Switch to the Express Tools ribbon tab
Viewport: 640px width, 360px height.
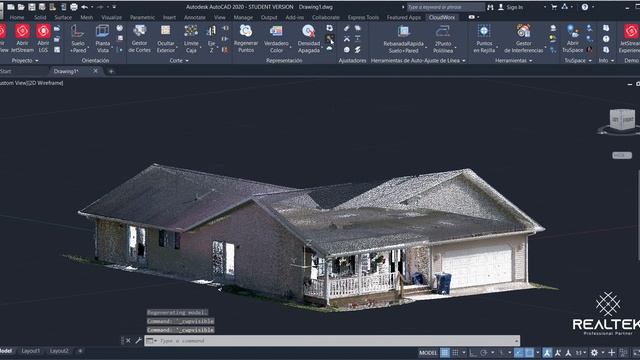click(363, 18)
